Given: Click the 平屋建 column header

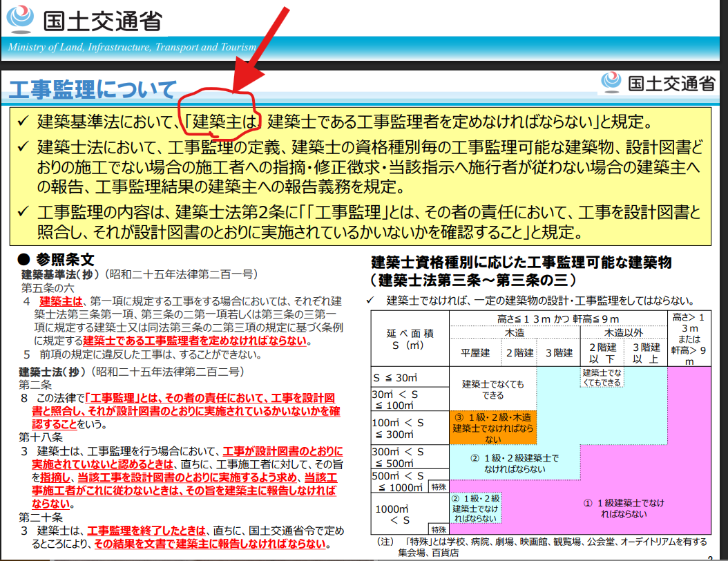Looking at the screenshot, I should [x=475, y=353].
